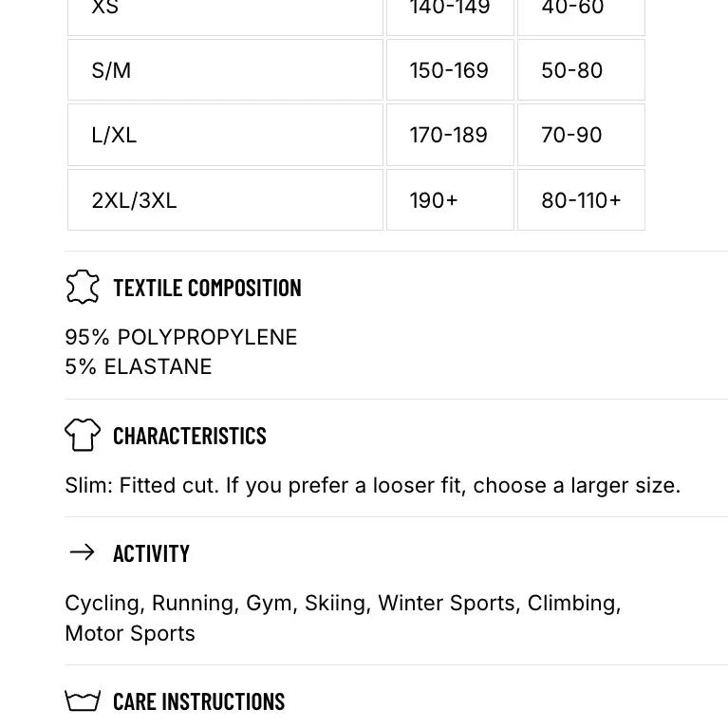Click the 190+ height cell
The width and height of the screenshot is (728, 728).
click(450, 200)
